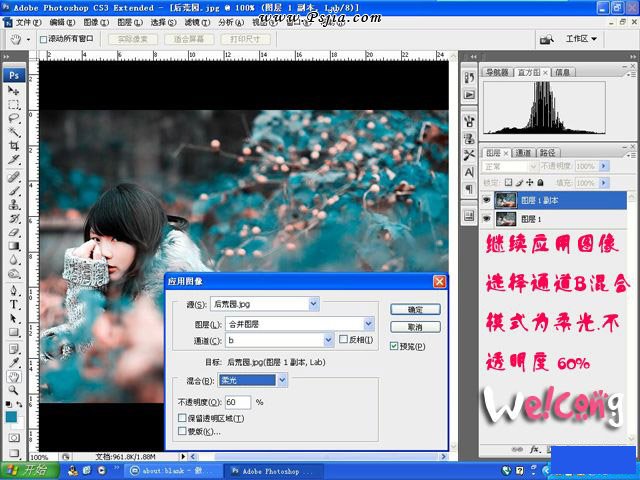Screen dimensions: 640x480
Task: Toggle the 预览 (Preview) checkbox
Action: tap(394, 345)
